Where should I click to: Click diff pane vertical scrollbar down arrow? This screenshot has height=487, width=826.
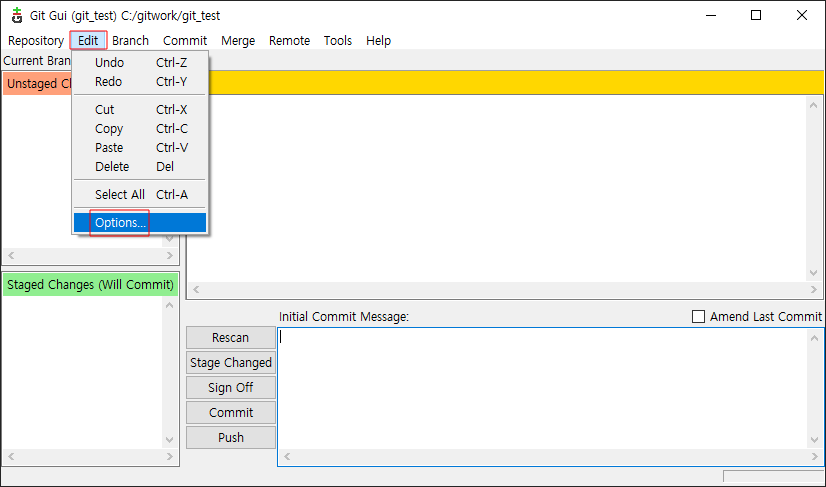[x=814, y=273]
